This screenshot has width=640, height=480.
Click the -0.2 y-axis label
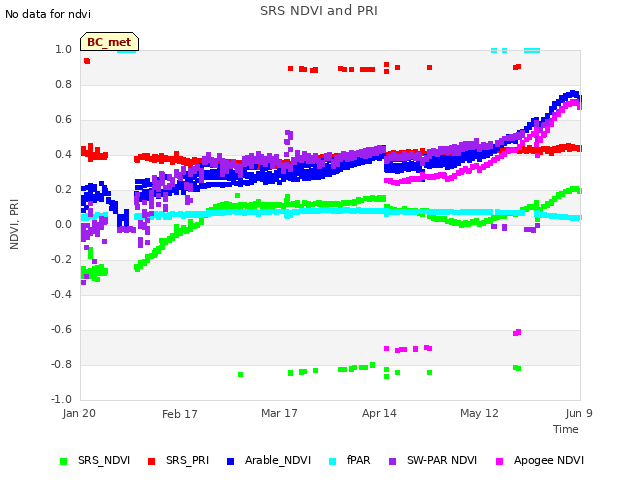(62, 260)
